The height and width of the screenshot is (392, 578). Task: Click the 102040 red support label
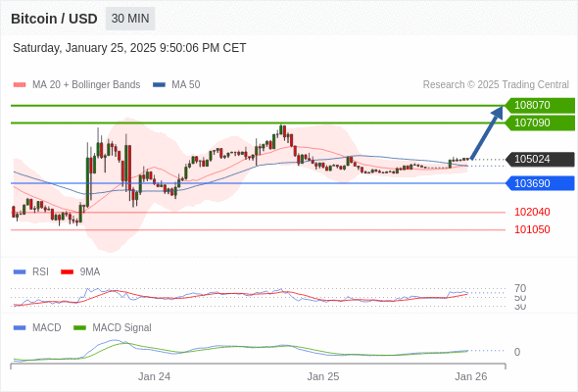532,212
